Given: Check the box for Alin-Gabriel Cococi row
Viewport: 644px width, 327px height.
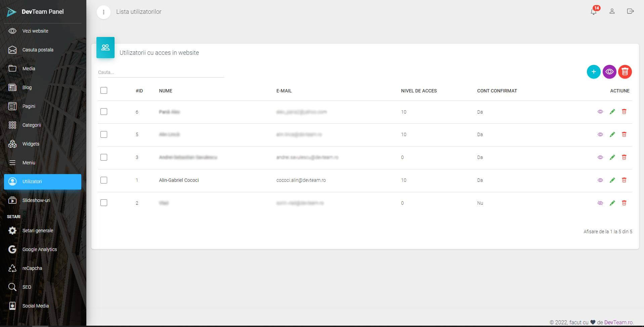Looking at the screenshot, I should (104, 180).
